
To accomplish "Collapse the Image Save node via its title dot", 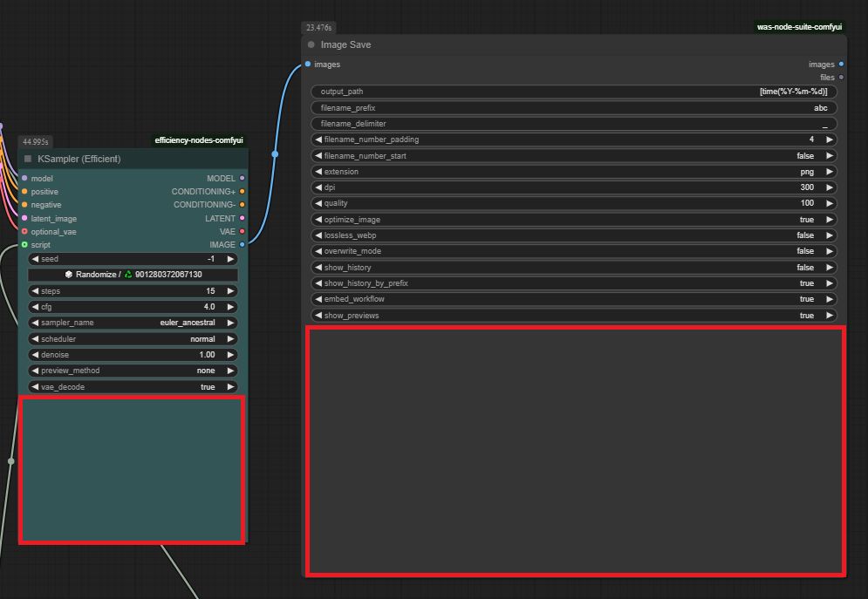I will coord(311,44).
